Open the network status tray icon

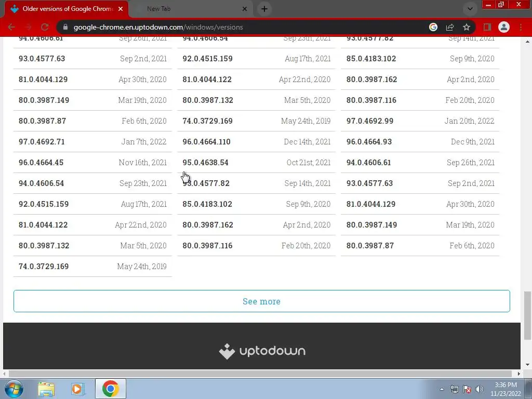point(454,389)
